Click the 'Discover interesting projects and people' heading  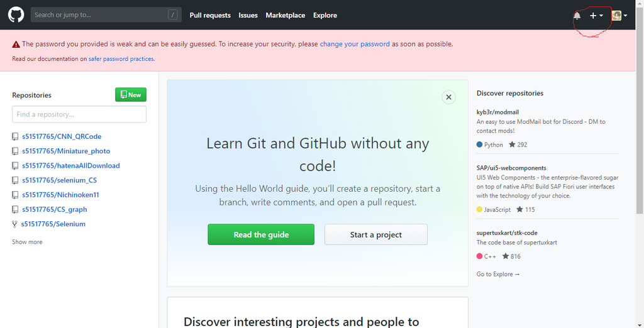click(x=301, y=322)
